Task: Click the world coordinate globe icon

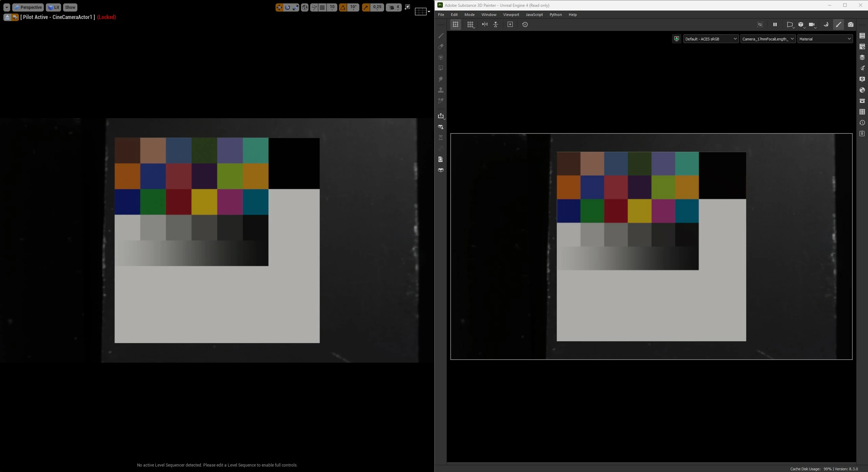Action: coord(305,7)
